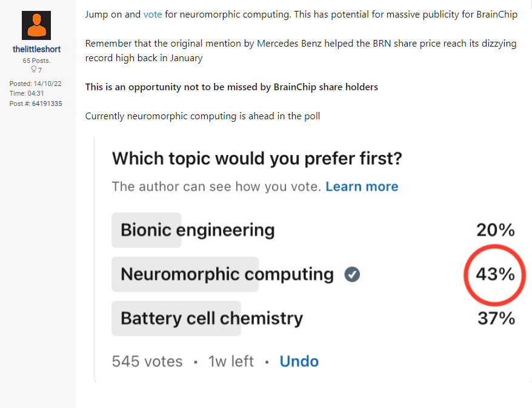Click the 20% result for Bionic engineering
Image resolution: width=532 pixels, height=408 pixels.
click(495, 230)
